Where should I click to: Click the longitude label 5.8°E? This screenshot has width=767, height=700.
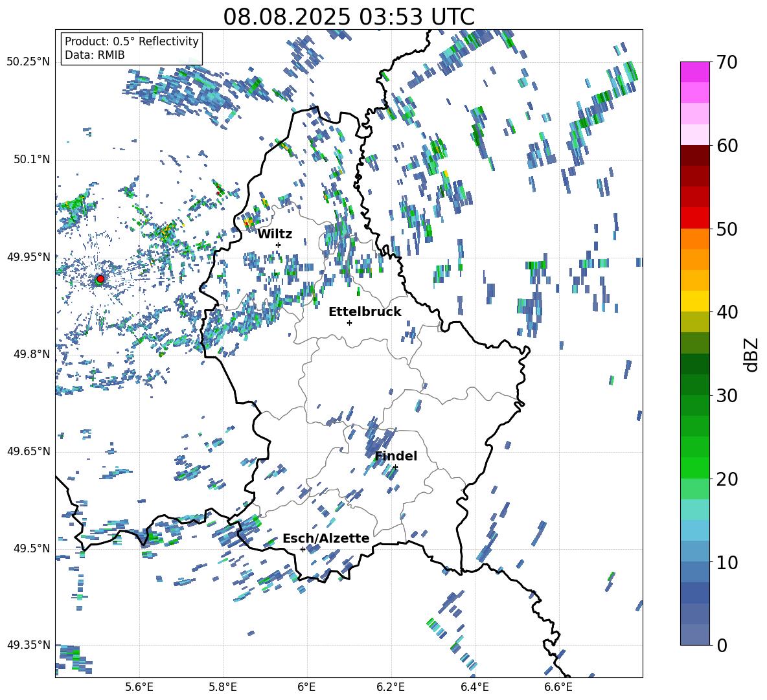coord(223,687)
